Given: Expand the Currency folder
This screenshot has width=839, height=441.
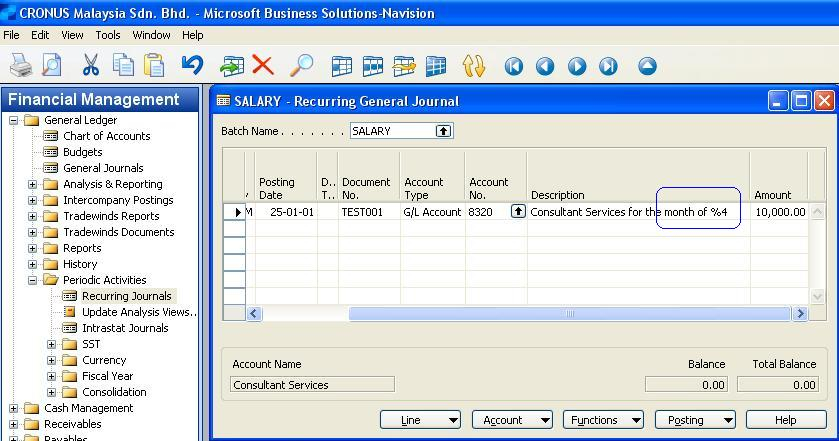Looking at the screenshot, I should pos(51,360).
